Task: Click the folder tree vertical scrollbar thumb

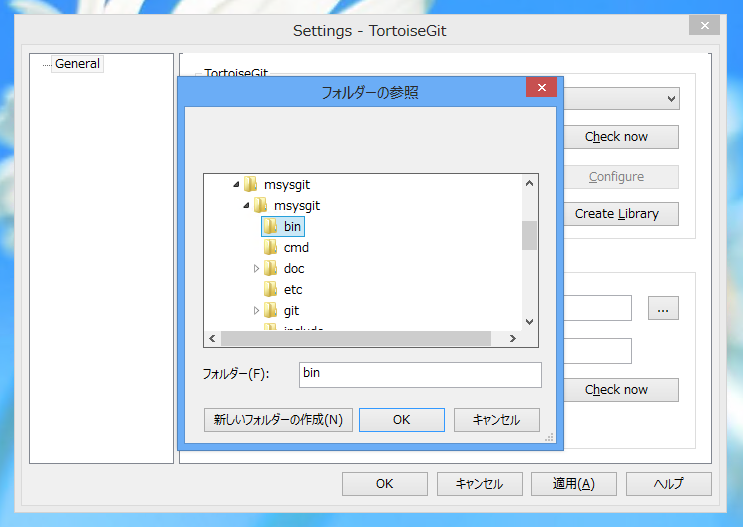Action: [x=529, y=235]
